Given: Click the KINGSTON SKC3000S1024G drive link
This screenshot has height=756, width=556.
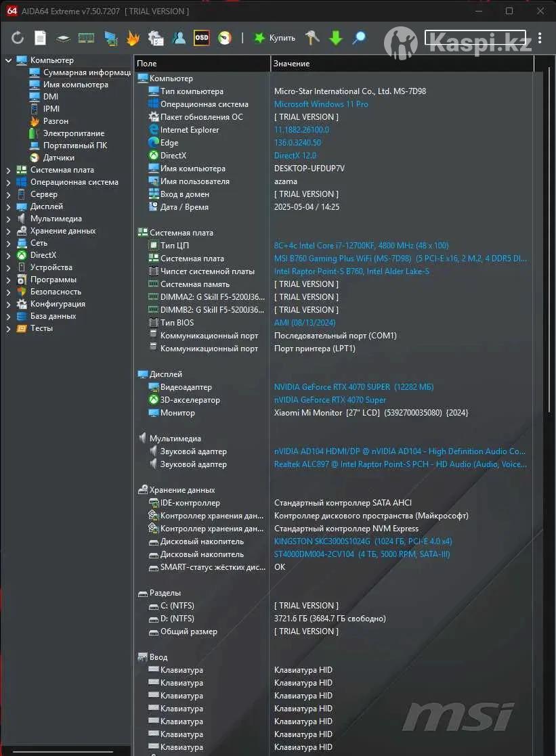Looking at the screenshot, I should pos(363,541).
